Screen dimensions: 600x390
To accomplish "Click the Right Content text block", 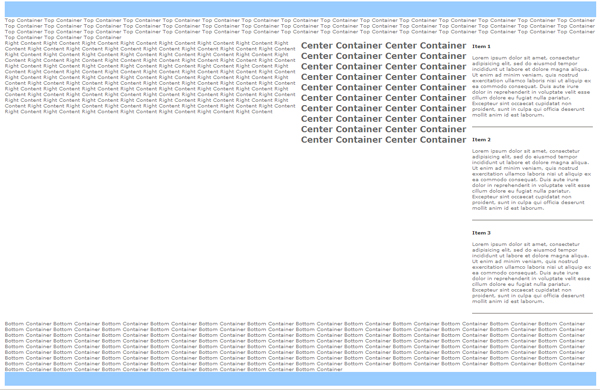I will [150, 77].
